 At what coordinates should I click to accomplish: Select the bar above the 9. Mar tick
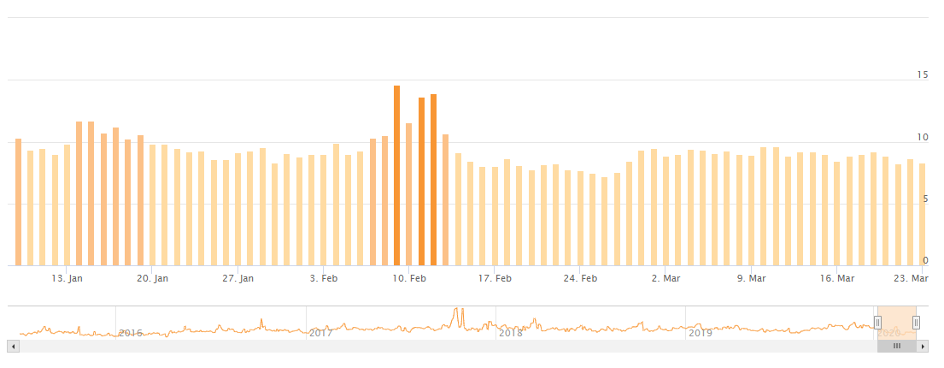751,210
